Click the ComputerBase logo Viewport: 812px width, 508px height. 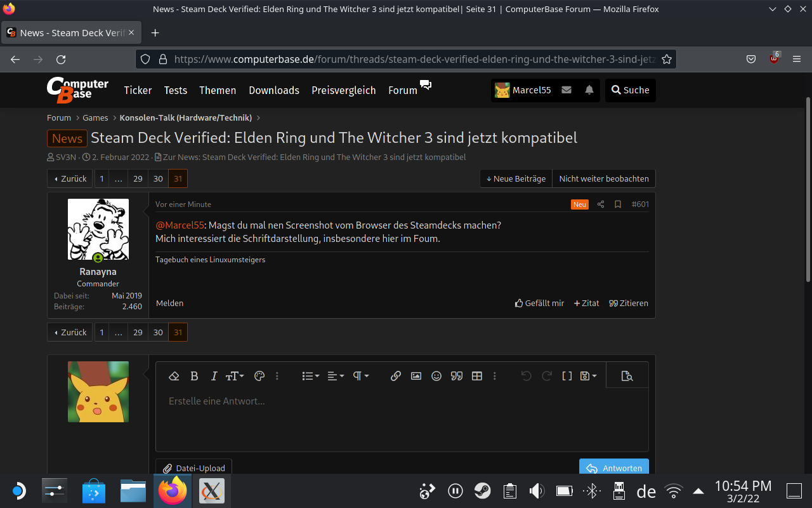pos(77,90)
